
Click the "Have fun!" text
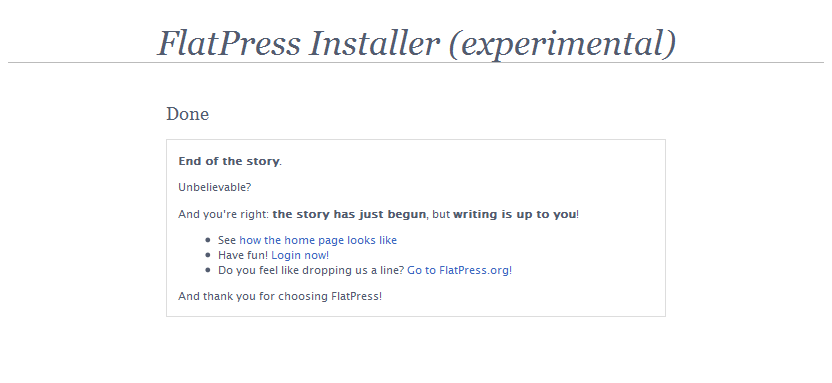click(243, 255)
